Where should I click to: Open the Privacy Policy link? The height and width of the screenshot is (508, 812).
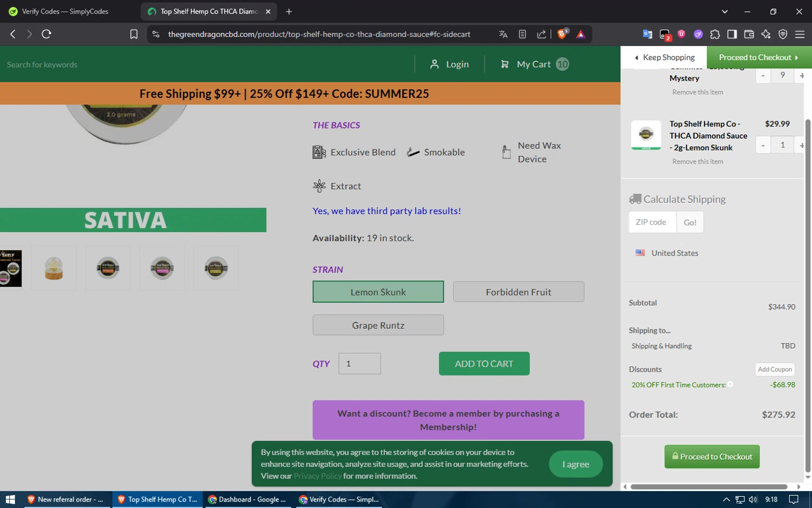click(317, 476)
